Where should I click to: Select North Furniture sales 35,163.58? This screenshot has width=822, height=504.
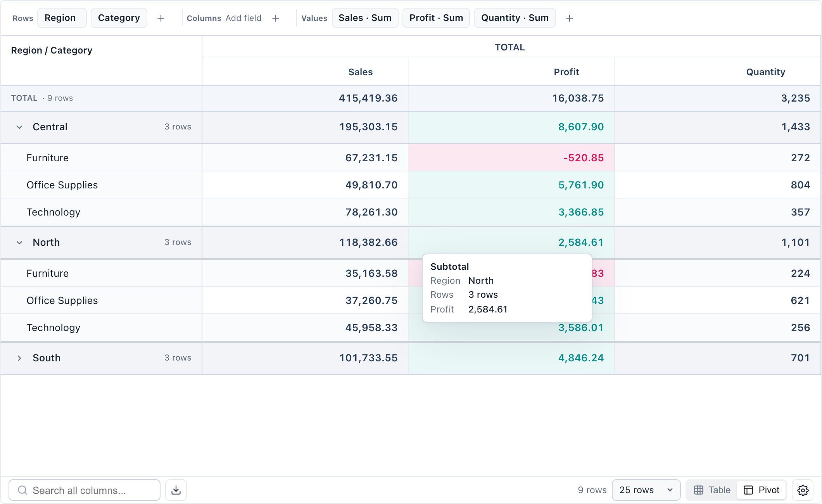click(305, 273)
